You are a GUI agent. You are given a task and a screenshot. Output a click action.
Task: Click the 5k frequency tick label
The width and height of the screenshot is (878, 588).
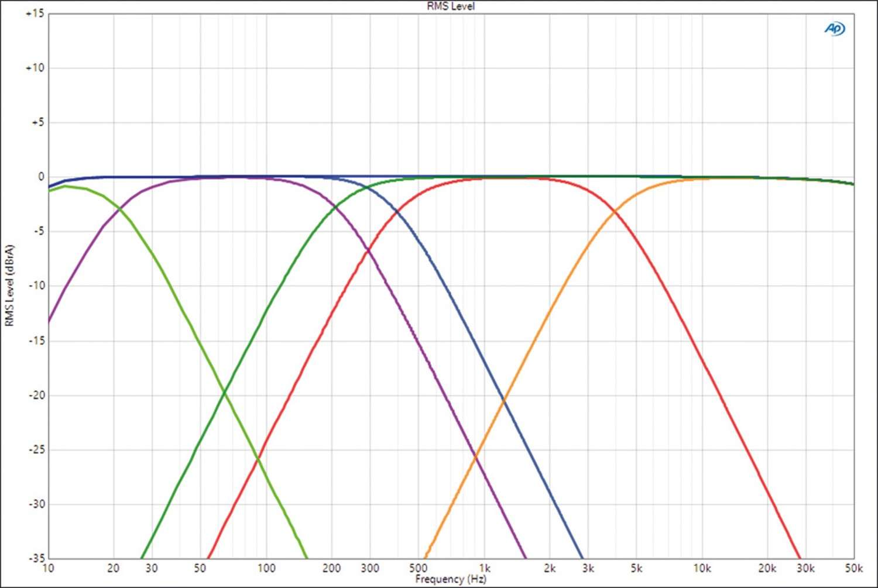click(x=636, y=568)
